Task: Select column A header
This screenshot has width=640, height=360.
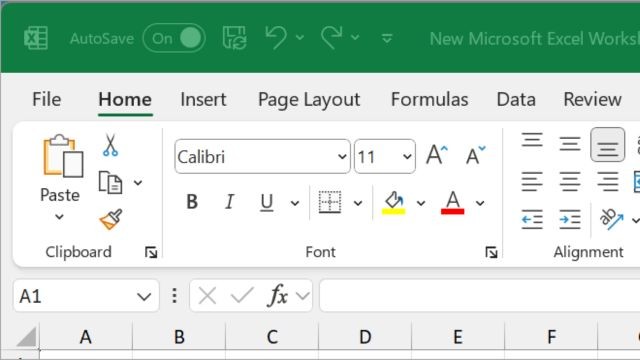Action: pyautogui.click(x=86, y=337)
